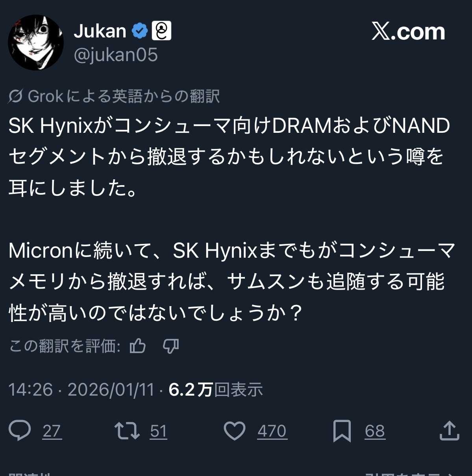Viewport: 472px width, 476px height.
Task: Open the 27 replies count
Action: click(x=52, y=431)
